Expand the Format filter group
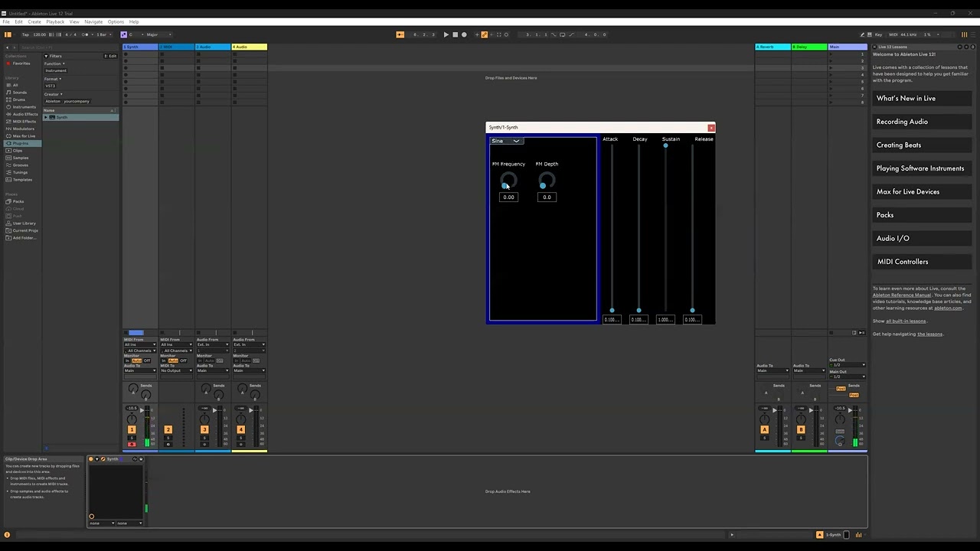The width and height of the screenshot is (980, 551). (x=53, y=79)
